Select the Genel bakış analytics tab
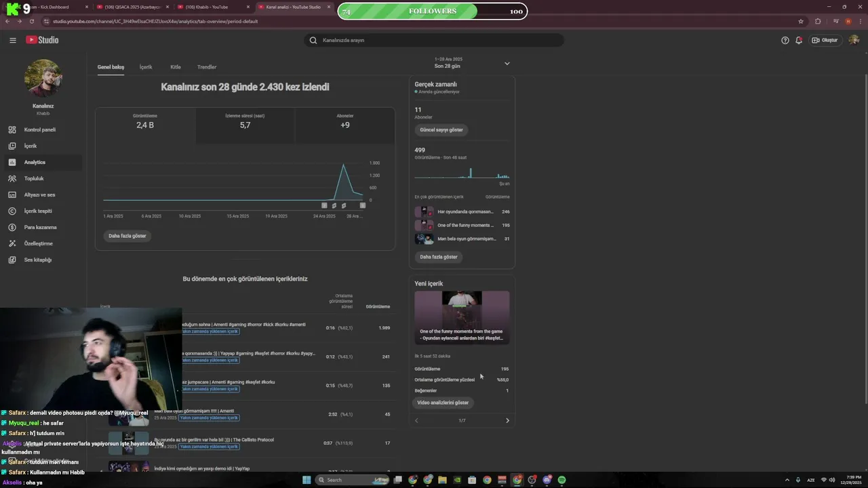The height and width of the screenshot is (488, 868). (x=111, y=67)
